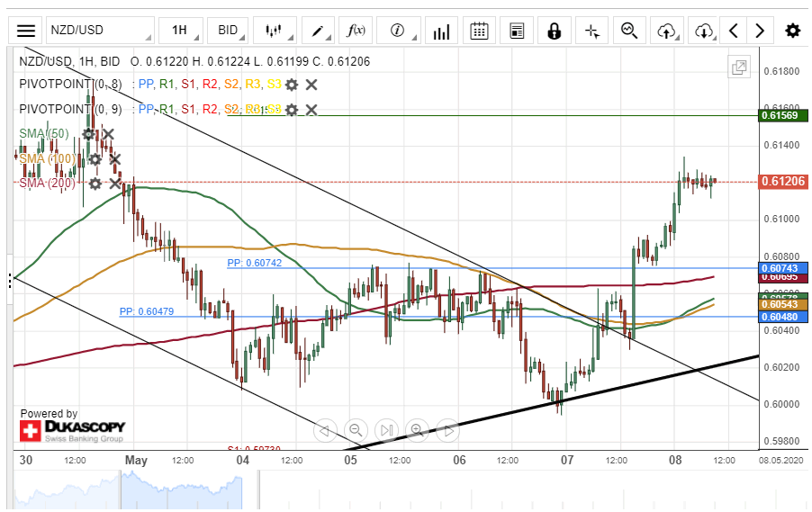
Task: Click the chart scroll-right playback button
Action: pos(447,430)
